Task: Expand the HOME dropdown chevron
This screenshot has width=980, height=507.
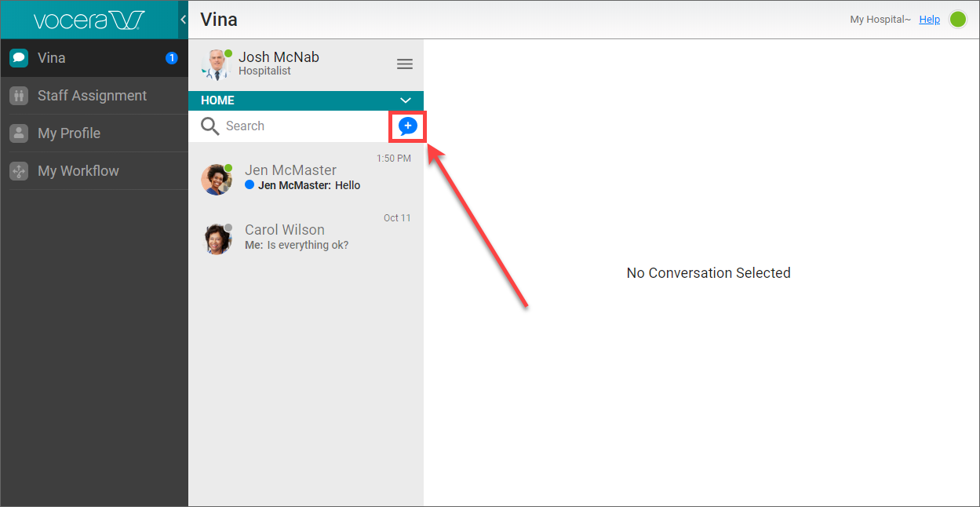Action: coord(406,100)
